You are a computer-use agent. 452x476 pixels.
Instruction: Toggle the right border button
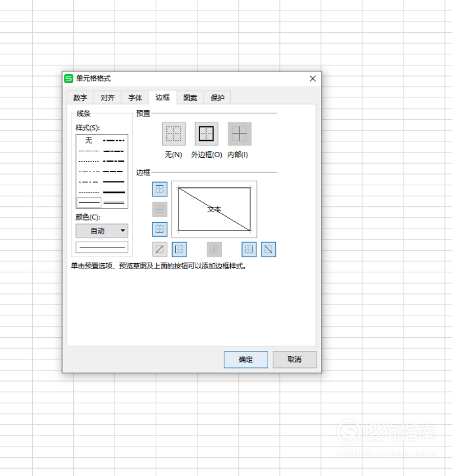(249, 249)
